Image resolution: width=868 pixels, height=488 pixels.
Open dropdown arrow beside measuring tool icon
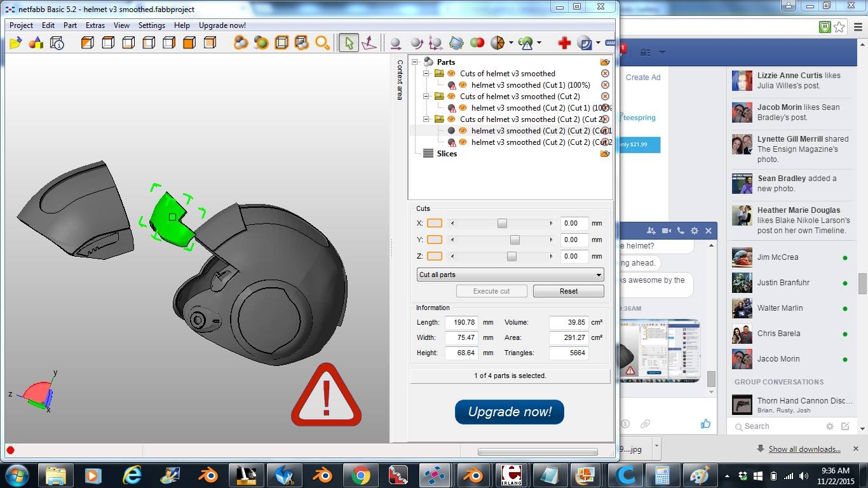(598, 43)
